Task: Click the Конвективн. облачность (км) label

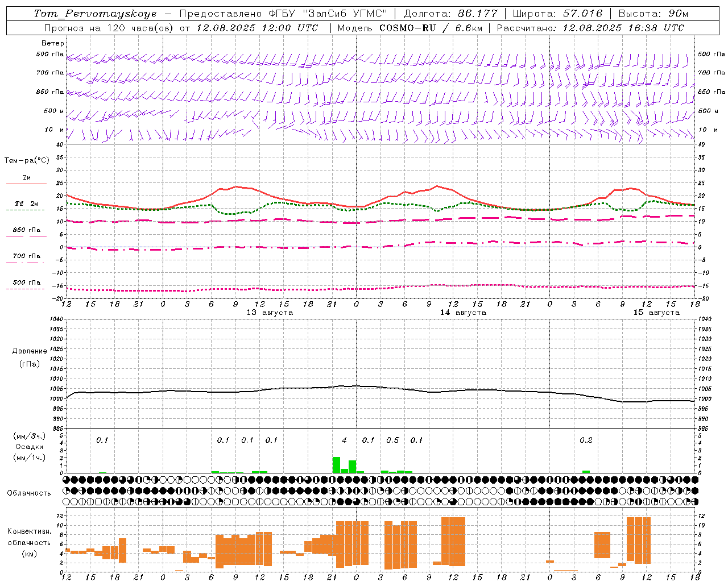Action: (x=29, y=542)
